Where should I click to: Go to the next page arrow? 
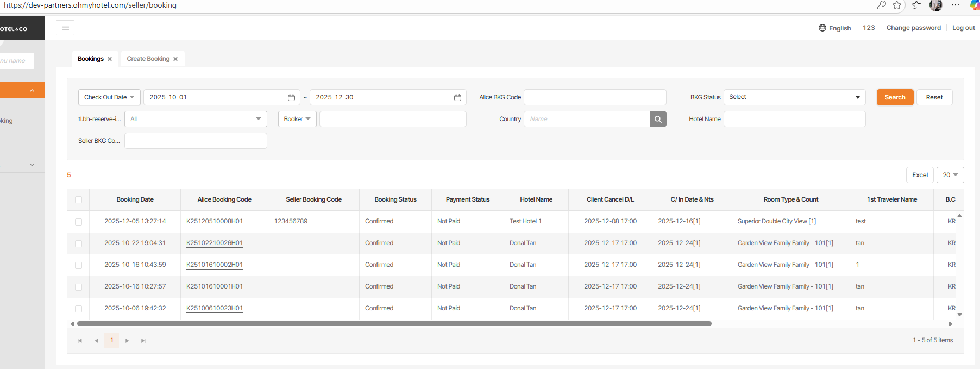(x=127, y=341)
